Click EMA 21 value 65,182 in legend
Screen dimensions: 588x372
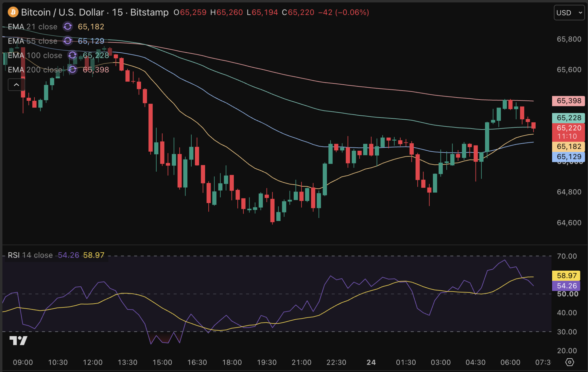coord(91,27)
